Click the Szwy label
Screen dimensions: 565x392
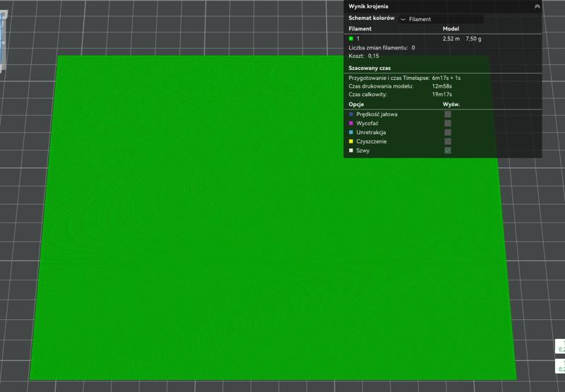(363, 150)
